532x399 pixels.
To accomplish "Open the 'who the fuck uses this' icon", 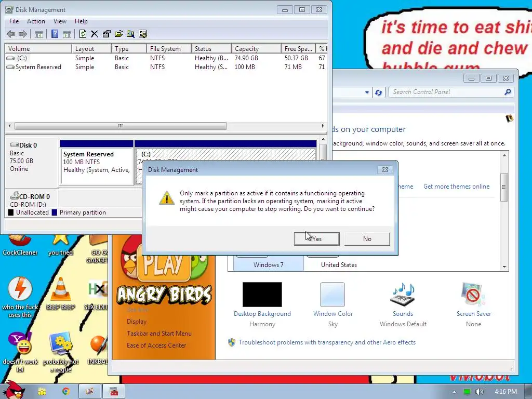I will pyautogui.click(x=20, y=297).
